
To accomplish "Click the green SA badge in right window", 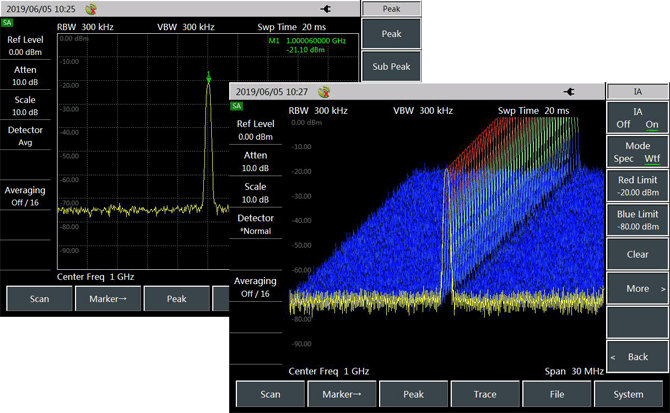I will [237, 106].
